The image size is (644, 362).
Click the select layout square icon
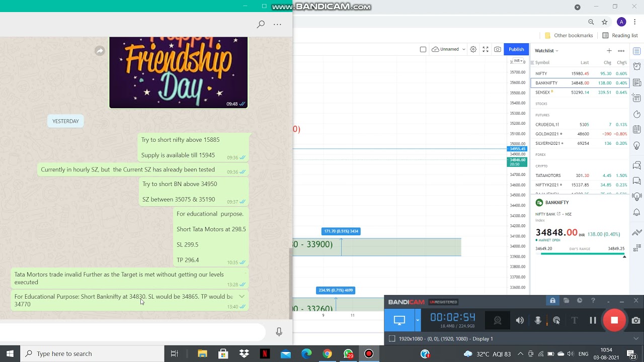click(423, 49)
